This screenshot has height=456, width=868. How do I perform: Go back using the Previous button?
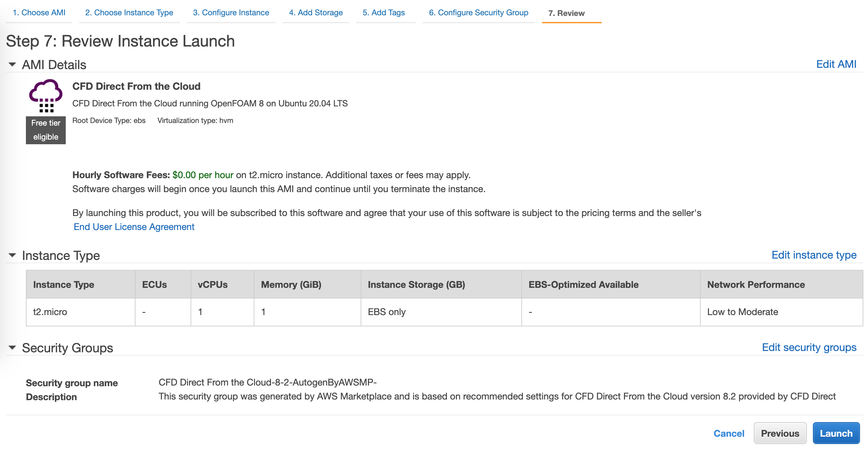click(x=780, y=433)
